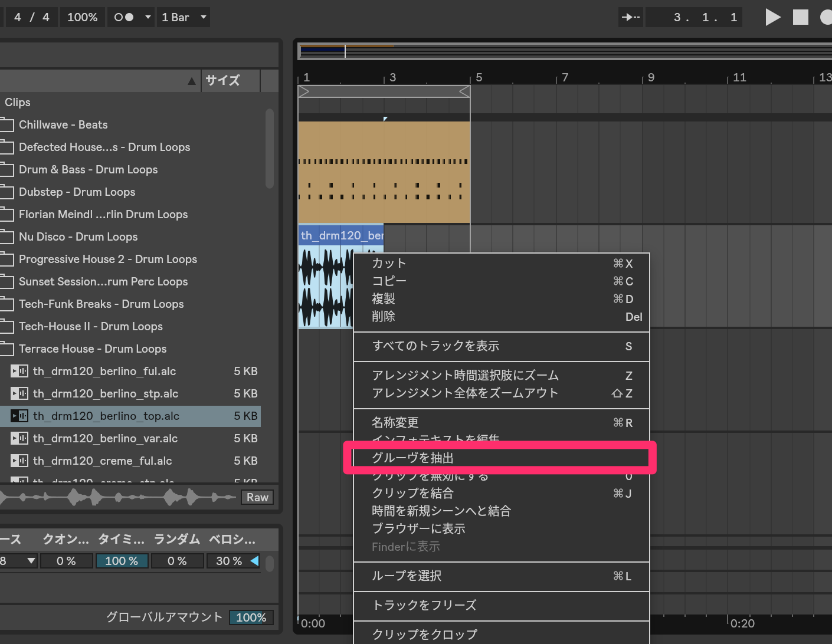Click the blue commit-groove triangle icon
Viewport: 832px width, 644px height.
(255, 561)
